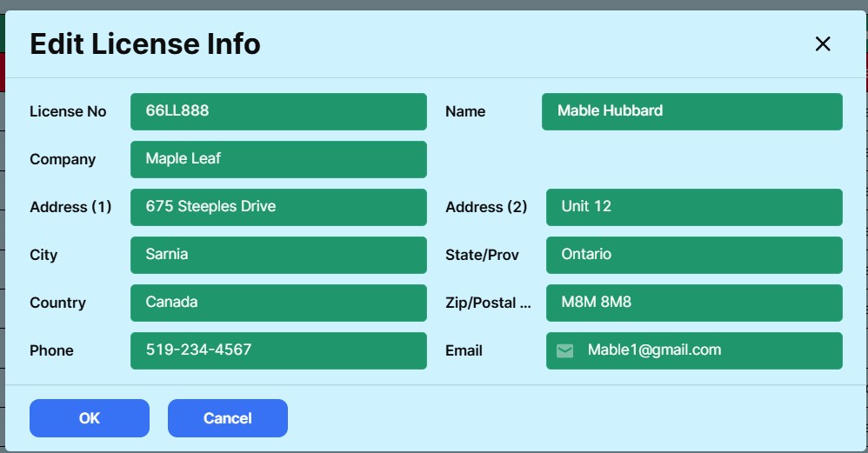The image size is (868, 453).
Task: Edit the Email field Mable1@gmail.com
Action: pyautogui.click(x=694, y=350)
